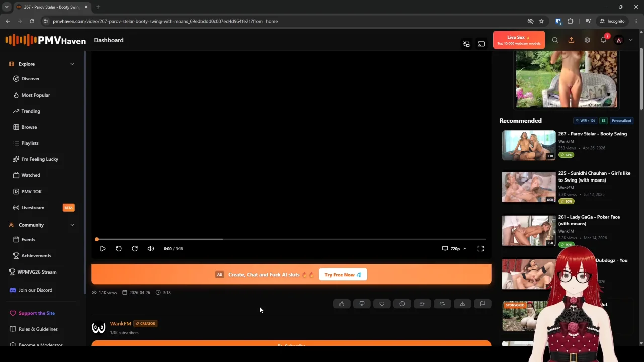644x362 pixels.
Task: Go back in browser history
Action: tap(8, 21)
